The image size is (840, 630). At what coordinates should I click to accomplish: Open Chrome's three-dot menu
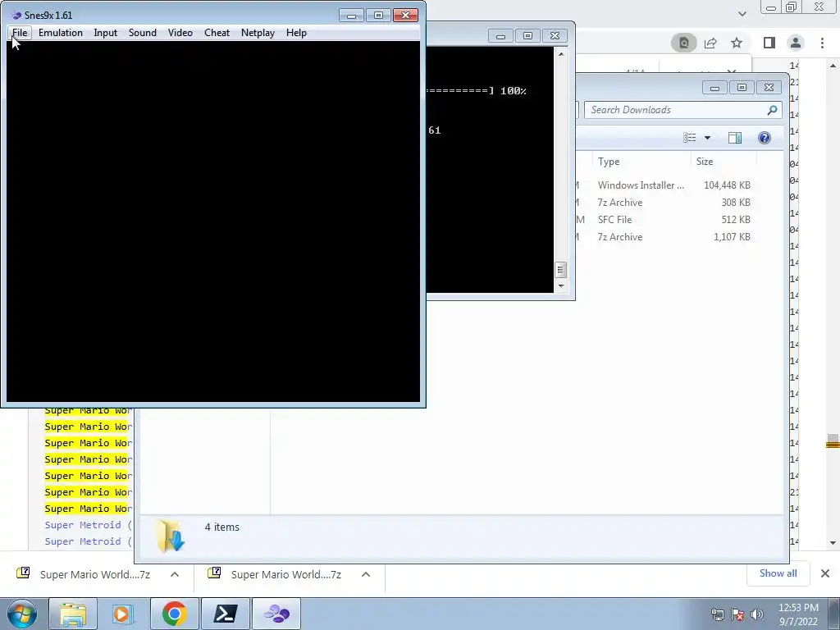tap(822, 43)
